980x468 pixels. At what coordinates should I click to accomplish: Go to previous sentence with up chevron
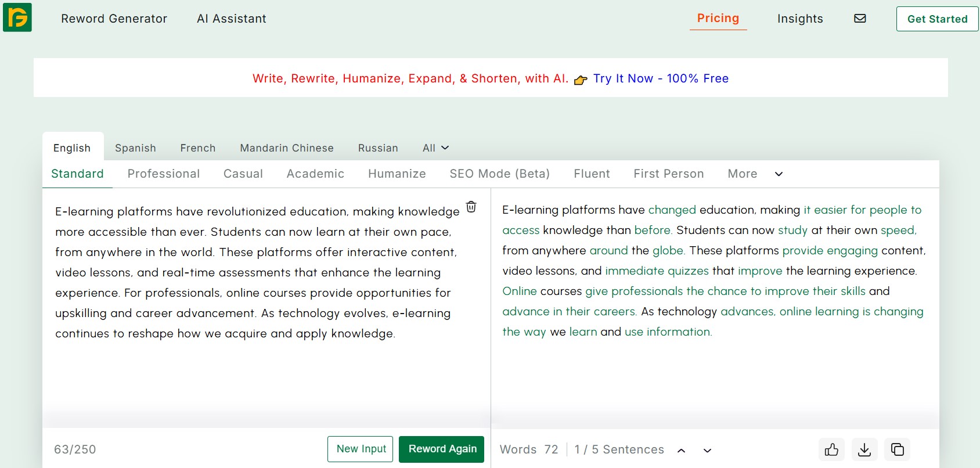point(682,450)
